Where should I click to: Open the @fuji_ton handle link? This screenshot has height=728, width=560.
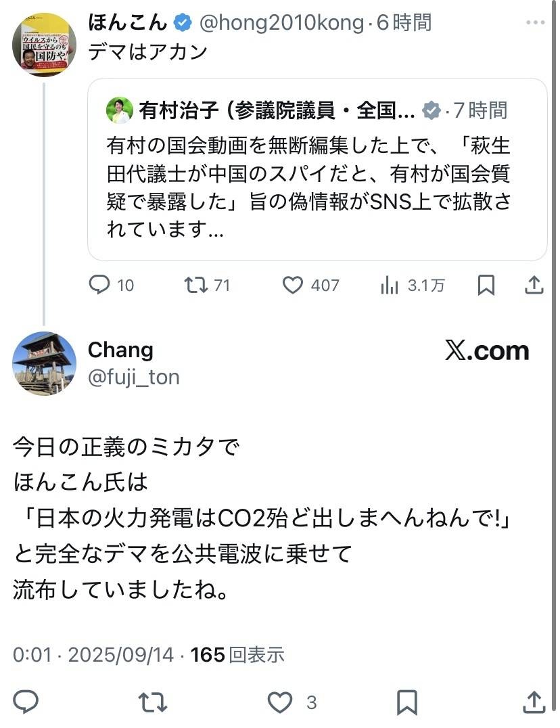134,377
